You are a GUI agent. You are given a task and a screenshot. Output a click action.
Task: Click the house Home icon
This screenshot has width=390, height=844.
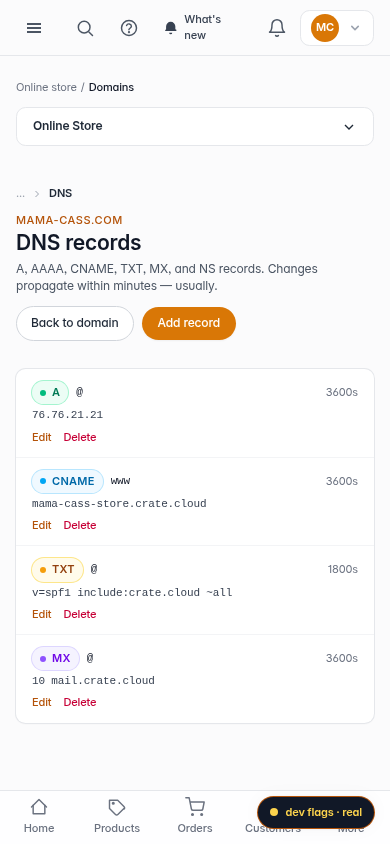pyautogui.click(x=39, y=807)
